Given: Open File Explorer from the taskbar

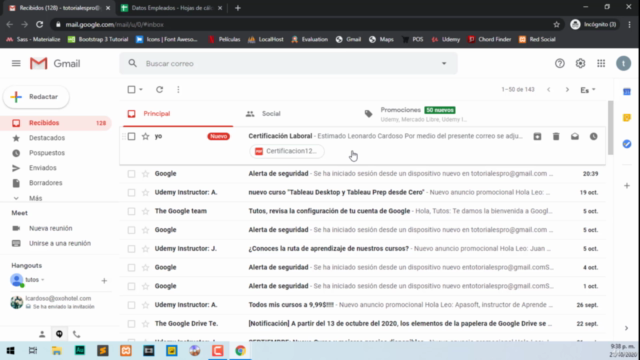Looking at the screenshot, I should [x=56, y=351].
